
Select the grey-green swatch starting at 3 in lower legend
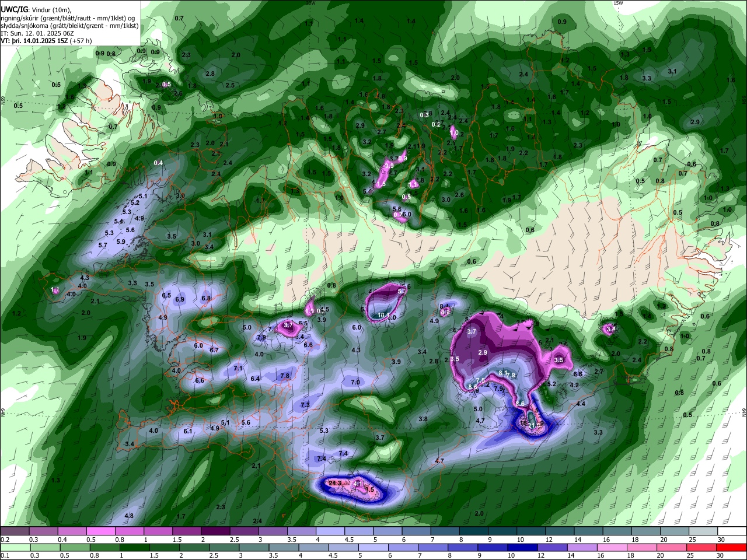coord(254,547)
